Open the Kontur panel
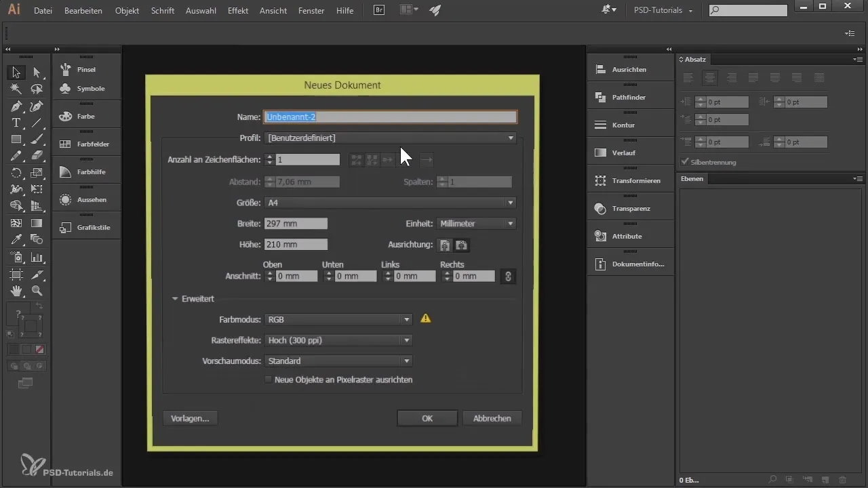This screenshot has width=868, height=488. click(631, 125)
